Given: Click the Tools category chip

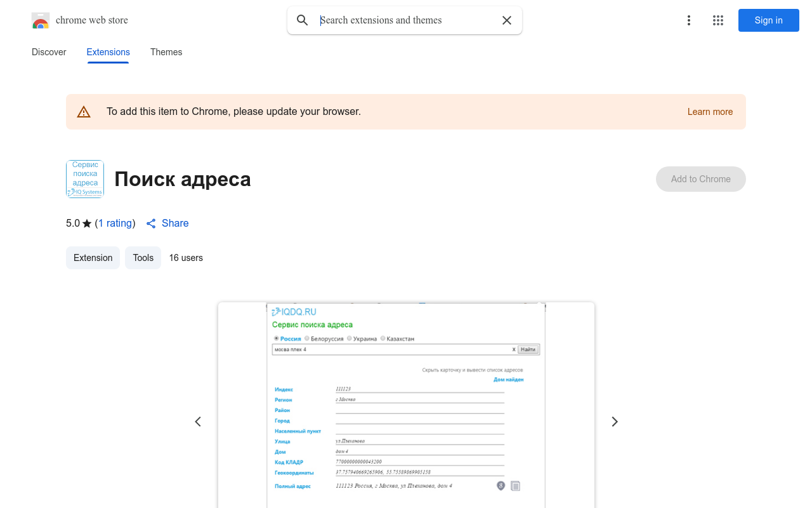Looking at the screenshot, I should [x=143, y=258].
